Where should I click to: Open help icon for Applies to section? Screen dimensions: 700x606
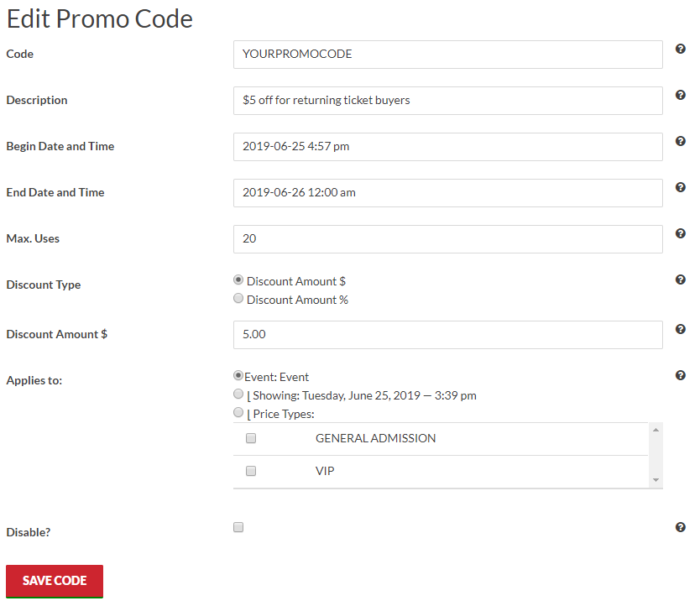click(680, 375)
